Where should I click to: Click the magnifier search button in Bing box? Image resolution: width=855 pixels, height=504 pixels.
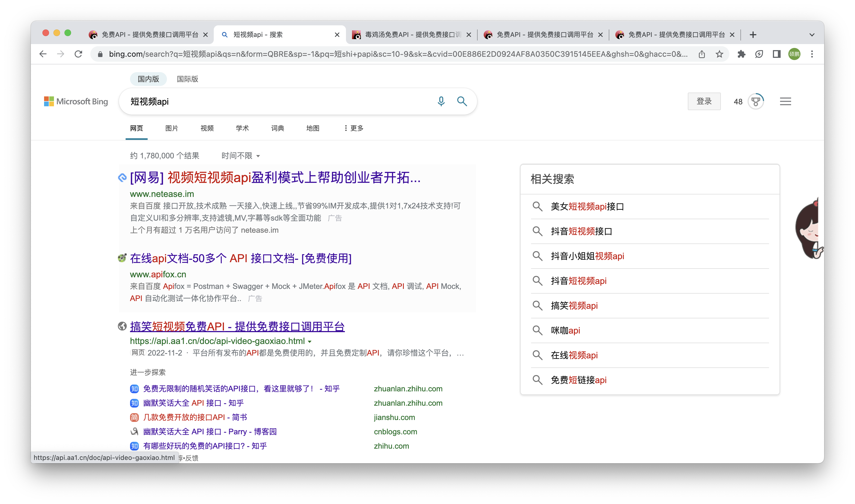[x=462, y=101]
